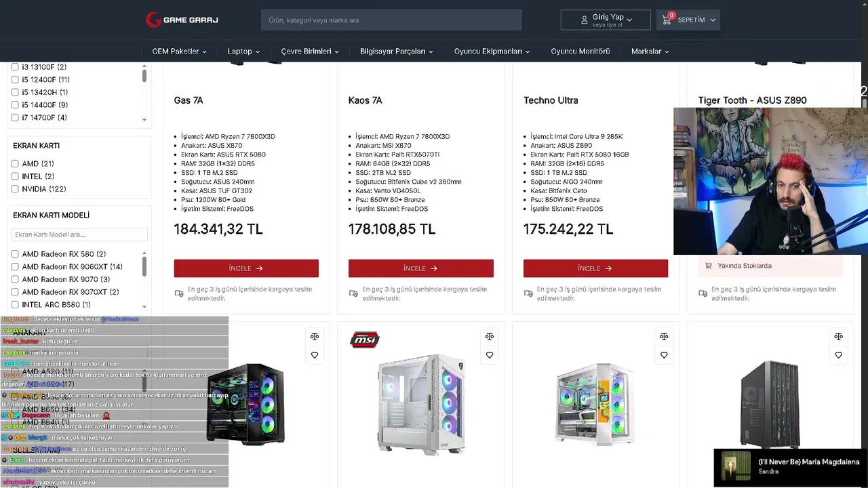The image size is (868, 488).
Task: Open Tiger Tooth - ASUS Z890 product
Action: coord(752,100)
